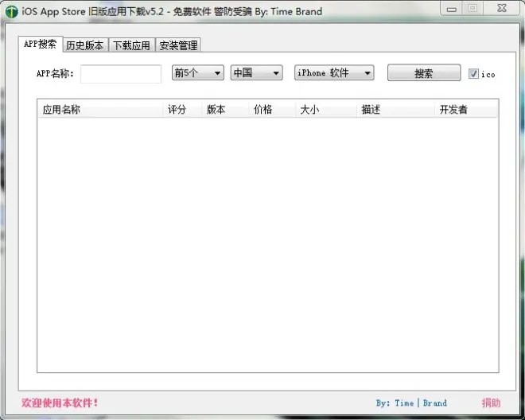Switch to the APP搜索 tab
This screenshot has height=420, width=525.
tap(41, 44)
